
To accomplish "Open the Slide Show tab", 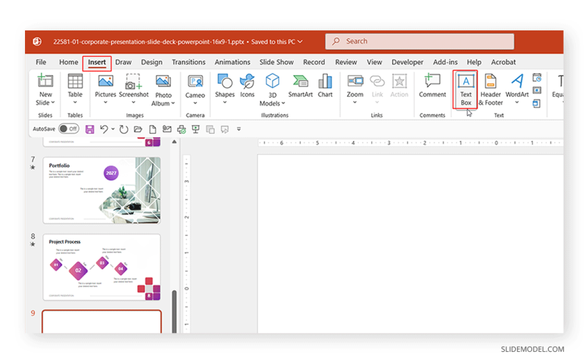I will point(276,62).
